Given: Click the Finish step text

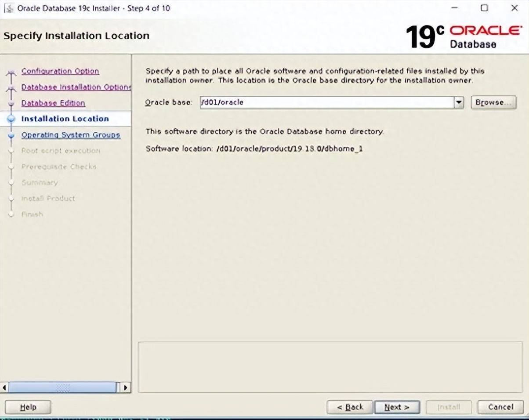Looking at the screenshot, I should 32,214.
